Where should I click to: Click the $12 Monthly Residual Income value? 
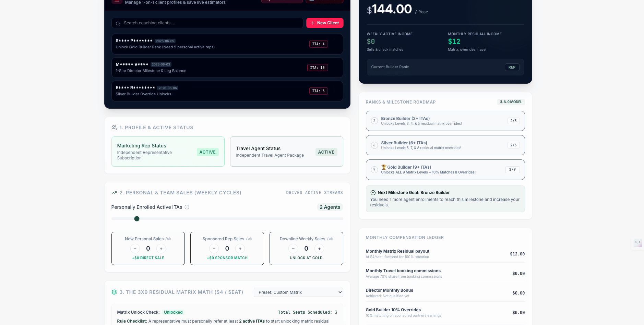coord(454,41)
